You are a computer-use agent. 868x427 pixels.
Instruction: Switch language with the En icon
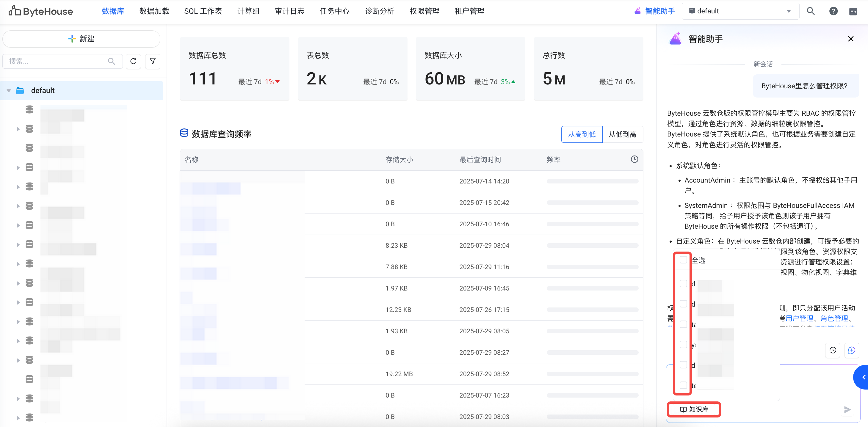point(853,12)
